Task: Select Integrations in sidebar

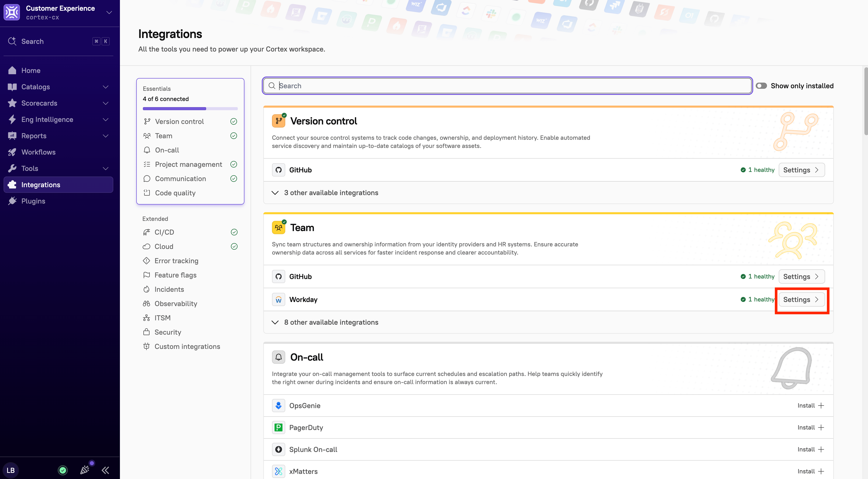Action: tap(58, 185)
